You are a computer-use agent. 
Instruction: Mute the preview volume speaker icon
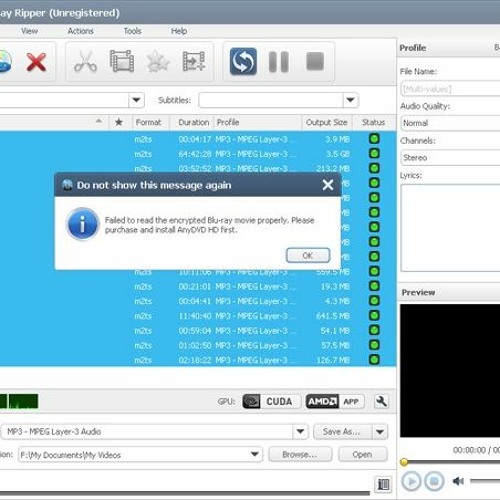pyautogui.click(x=458, y=481)
